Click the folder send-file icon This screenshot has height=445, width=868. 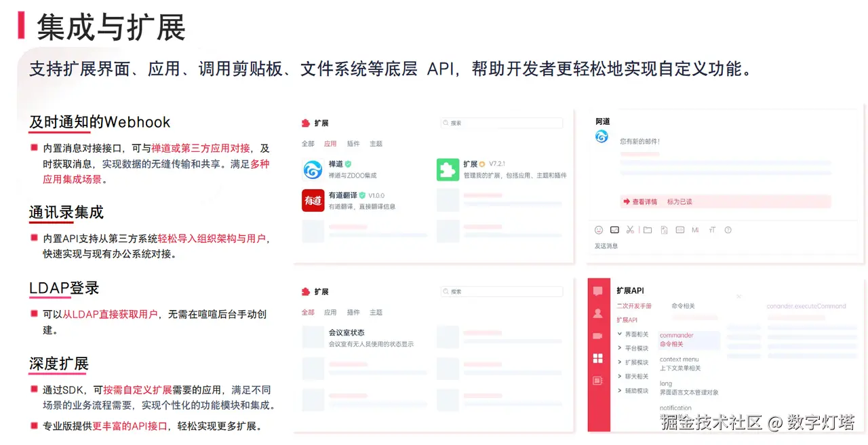point(648,230)
